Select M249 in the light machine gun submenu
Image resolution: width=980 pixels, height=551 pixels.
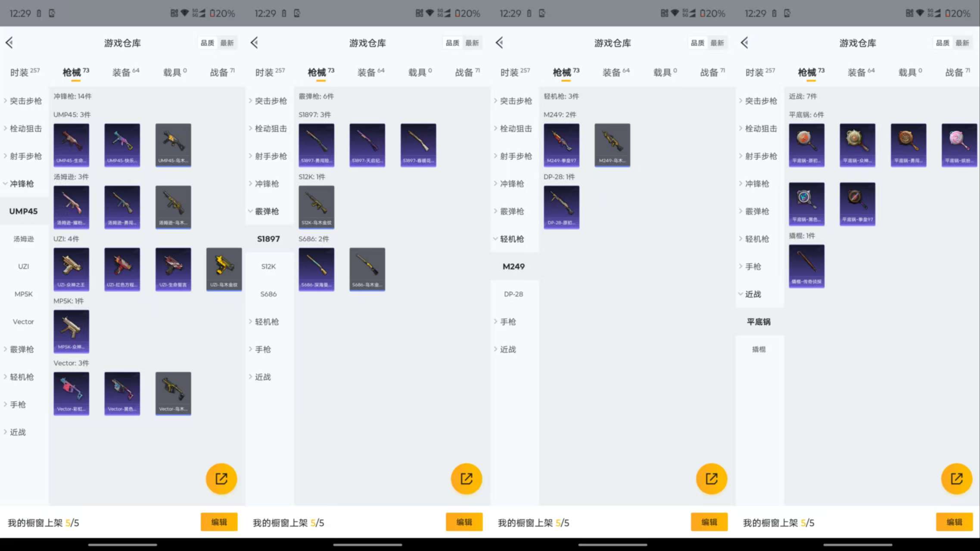click(514, 266)
